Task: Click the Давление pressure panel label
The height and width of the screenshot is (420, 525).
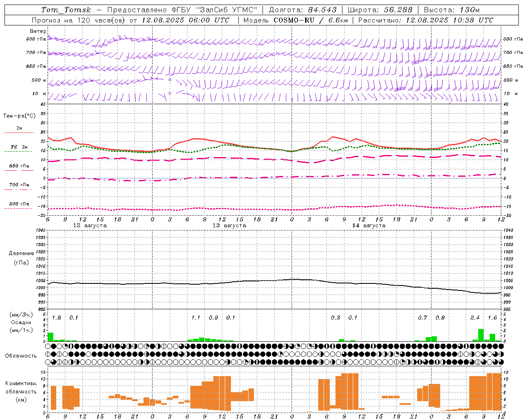Action: pyautogui.click(x=21, y=253)
